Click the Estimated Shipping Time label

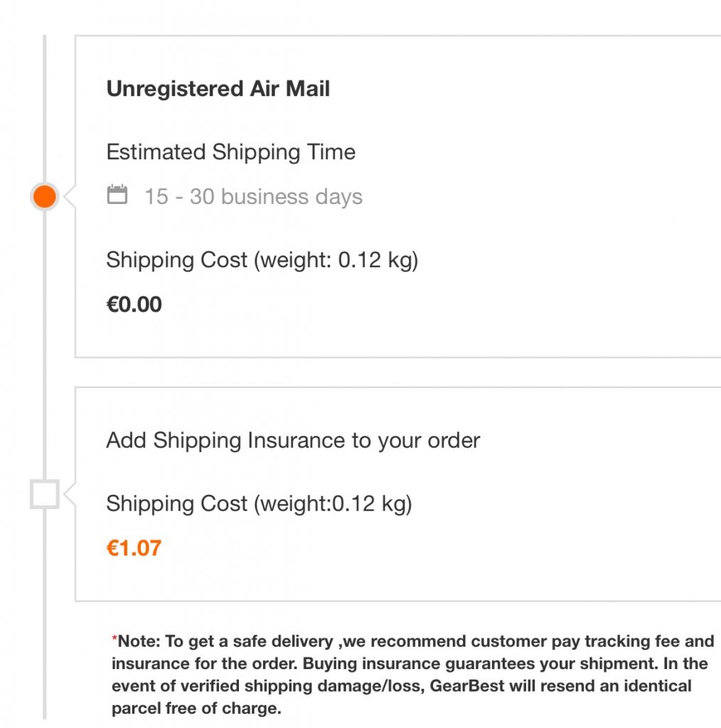[231, 152]
